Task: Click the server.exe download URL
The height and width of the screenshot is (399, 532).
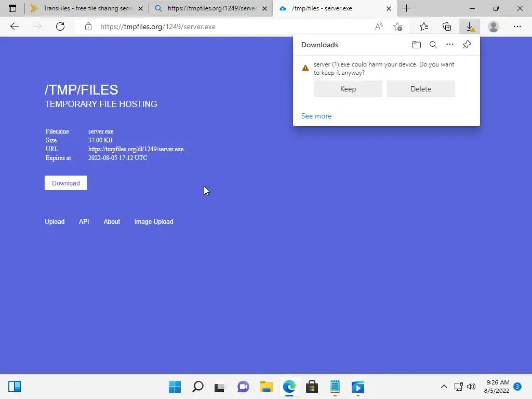Action: click(x=136, y=149)
